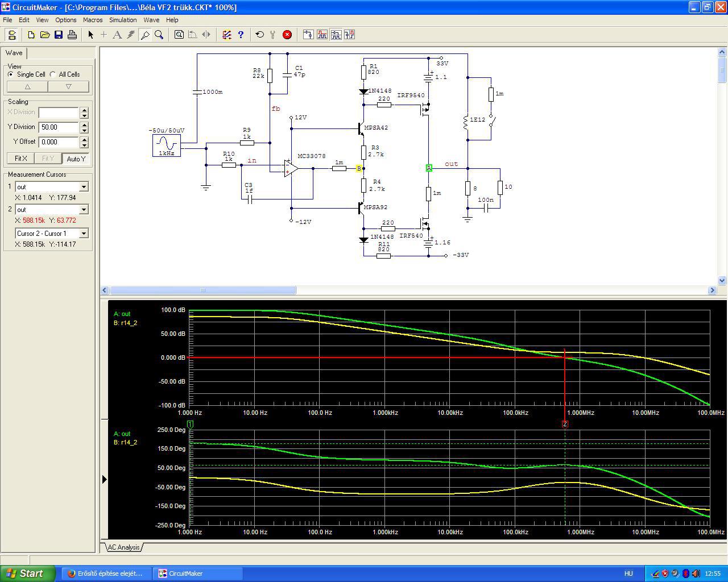Screen dimensions: 728x582
Task: Select the arrow pointer tool
Action: (x=90, y=35)
